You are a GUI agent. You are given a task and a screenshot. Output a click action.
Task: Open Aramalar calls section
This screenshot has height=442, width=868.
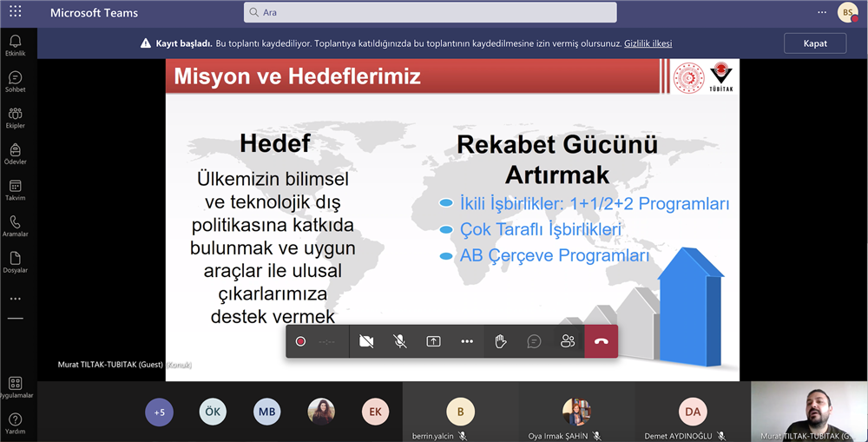16,226
